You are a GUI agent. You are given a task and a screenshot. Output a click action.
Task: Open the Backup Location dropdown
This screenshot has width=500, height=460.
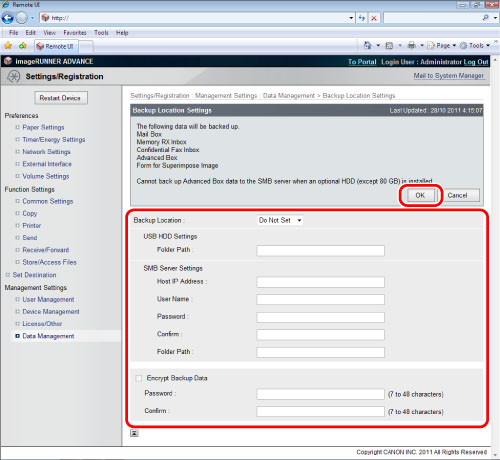[x=280, y=220]
